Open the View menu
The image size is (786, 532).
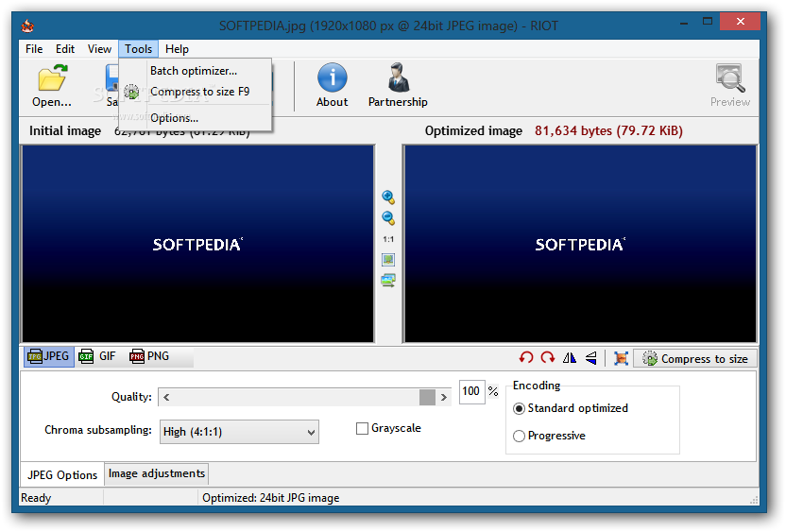coord(99,49)
